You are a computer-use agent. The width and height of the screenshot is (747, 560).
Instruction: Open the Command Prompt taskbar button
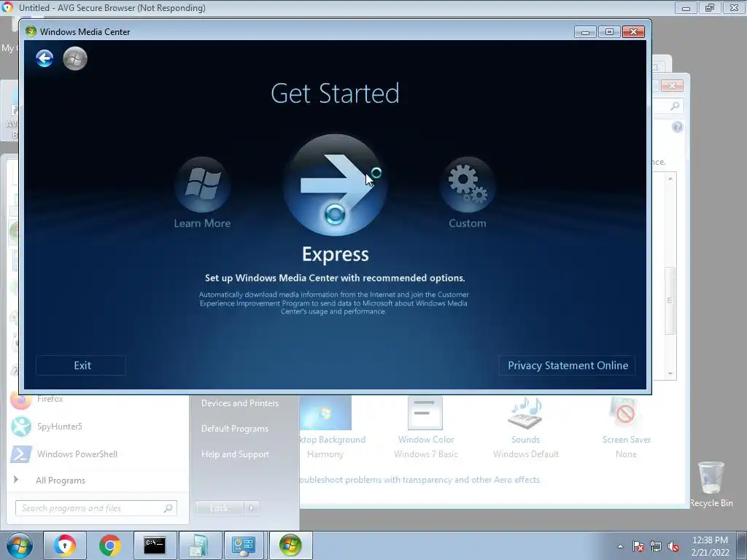pyautogui.click(x=155, y=545)
